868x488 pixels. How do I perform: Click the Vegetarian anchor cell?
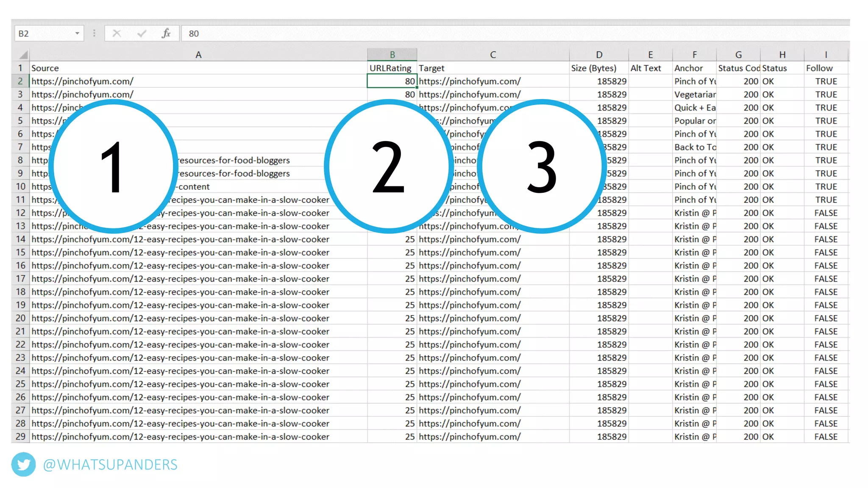coord(694,94)
